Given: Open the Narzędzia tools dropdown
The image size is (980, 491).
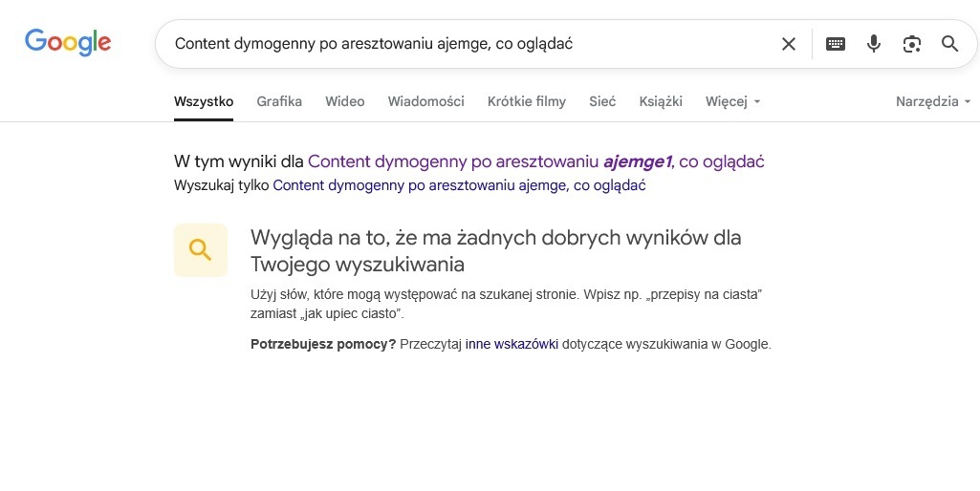Looking at the screenshot, I should coord(932,101).
